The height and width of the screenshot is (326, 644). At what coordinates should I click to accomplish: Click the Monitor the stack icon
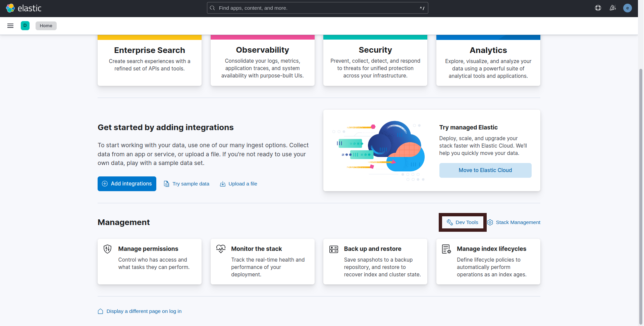coord(220,249)
